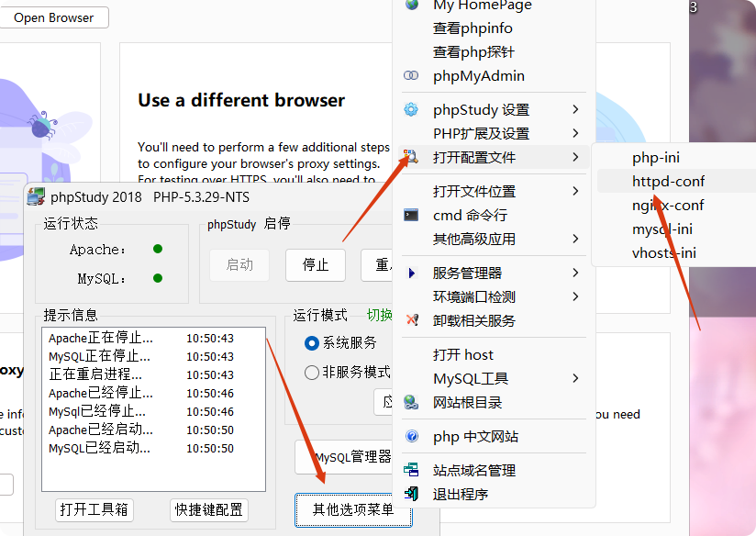The height and width of the screenshot is (536, 756).
Task: Click the MySQL green status indicator
Action: [x=158, y=278]
